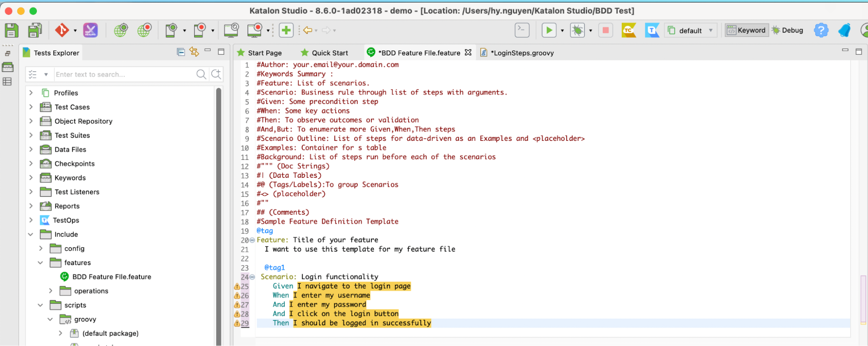This screenshot has height=346, width=868.
Task: Collapse all items in Tests Explorer
Action: (x=181, y=52)
